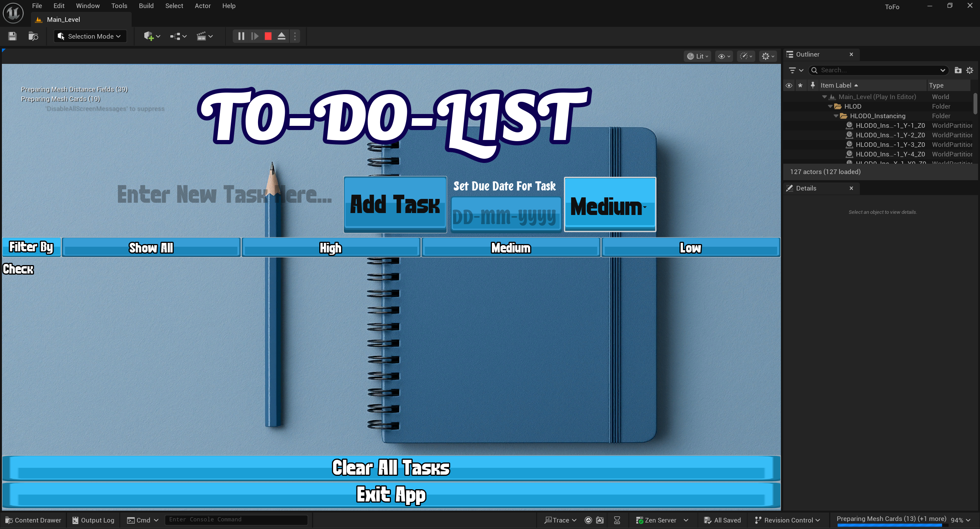
Task: Collapse the HLOD0_Instancing folder
Action: (836, 116)
